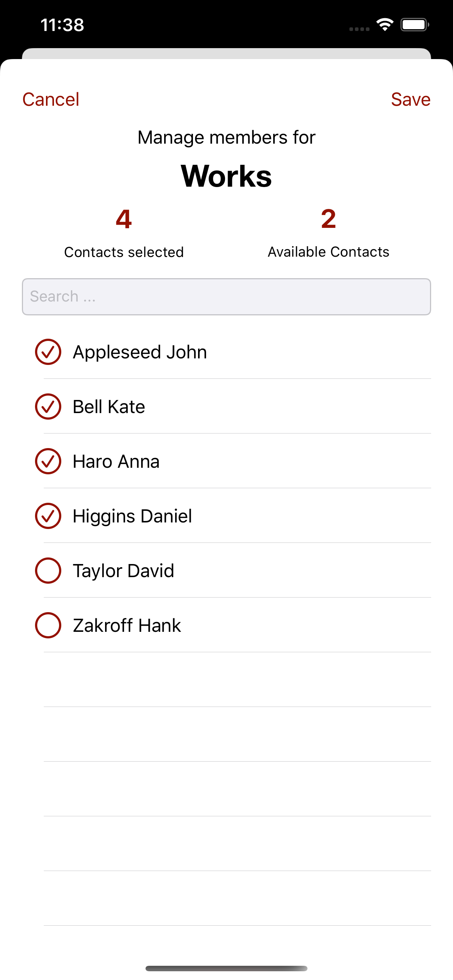Tap the Available Contacts count number
Viewport: 453px width, 980px height.
pyautogui.click(x=329, y=219)
